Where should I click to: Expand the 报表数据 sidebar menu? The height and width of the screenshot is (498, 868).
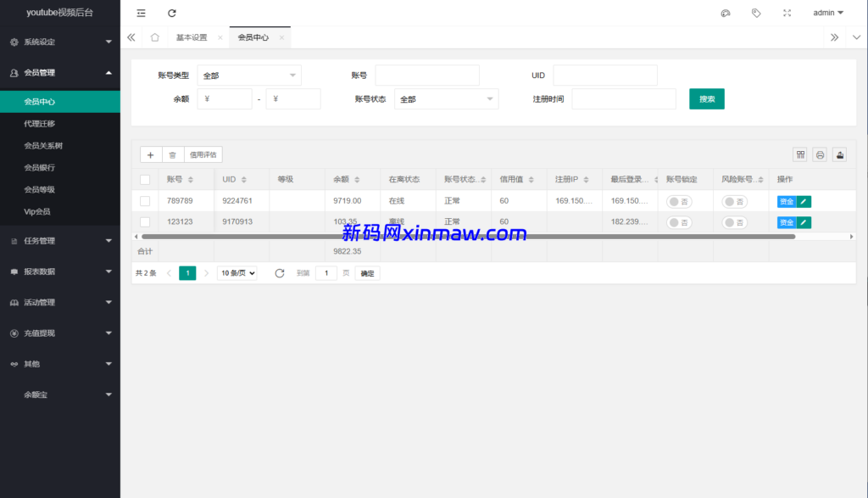tap(60, 271)
